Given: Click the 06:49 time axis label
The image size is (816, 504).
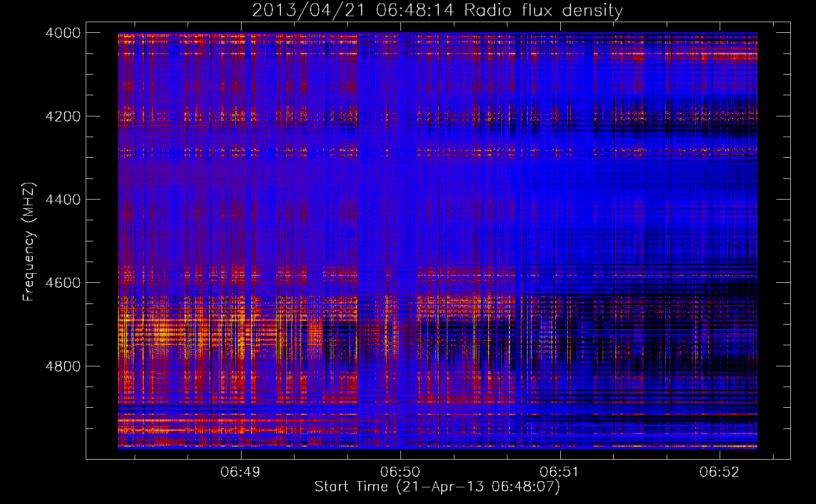Looking at the screenshot, I should [x=241, y=472].
